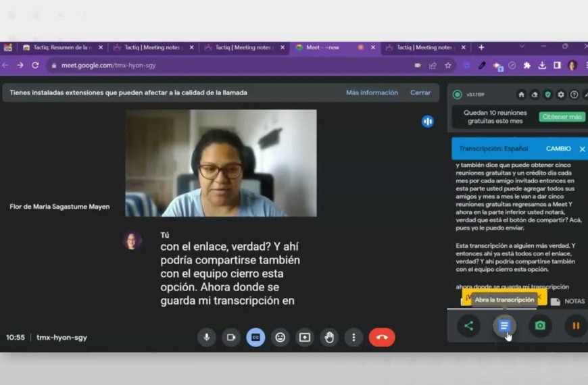Mute the microphone in Meet
This screenshot has width=588, height=385.
click(207, 338)
